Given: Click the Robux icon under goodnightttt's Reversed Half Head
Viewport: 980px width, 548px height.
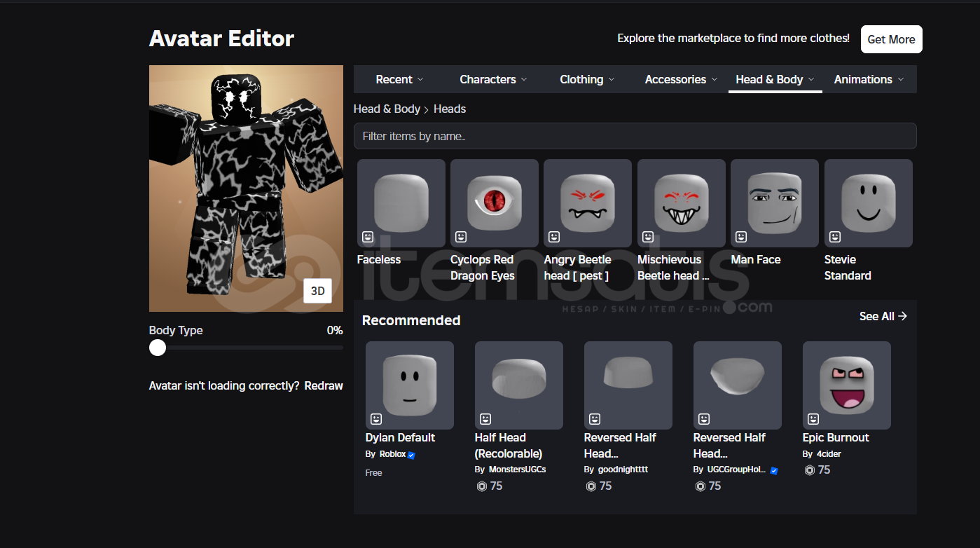Looking at the screenshot, I should click(x=591, y=486).
